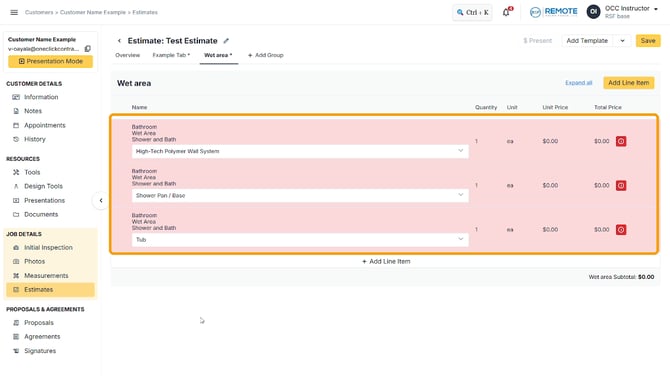Open Proposals
The height and width of the screenshot is (376, 670).
38,323
